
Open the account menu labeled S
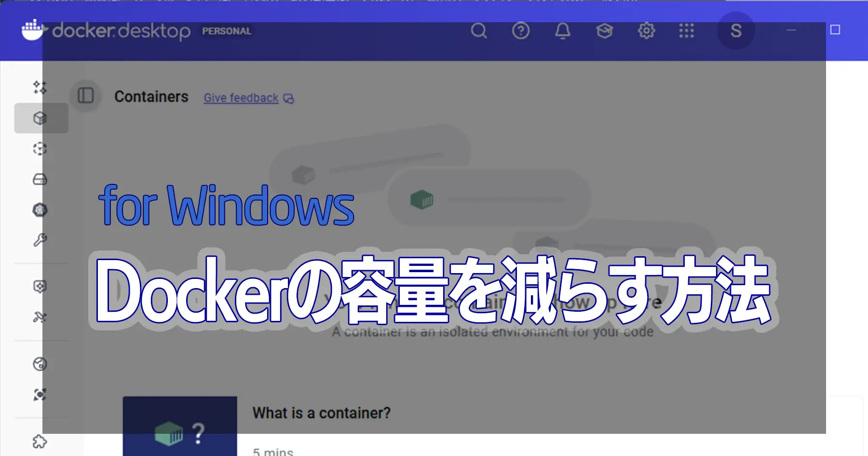[735, 30]
